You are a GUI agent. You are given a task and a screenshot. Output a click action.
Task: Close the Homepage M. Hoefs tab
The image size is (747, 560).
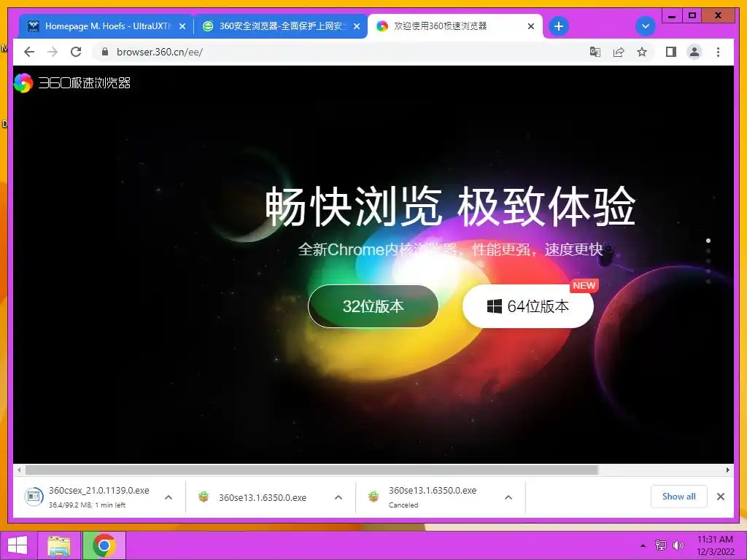pos(182,26)
